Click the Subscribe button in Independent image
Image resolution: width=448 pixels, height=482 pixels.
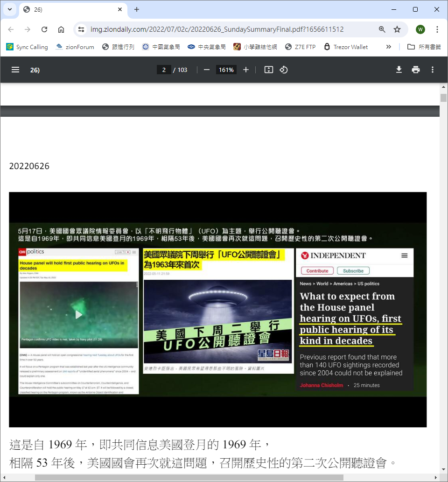tap(353, 271)
